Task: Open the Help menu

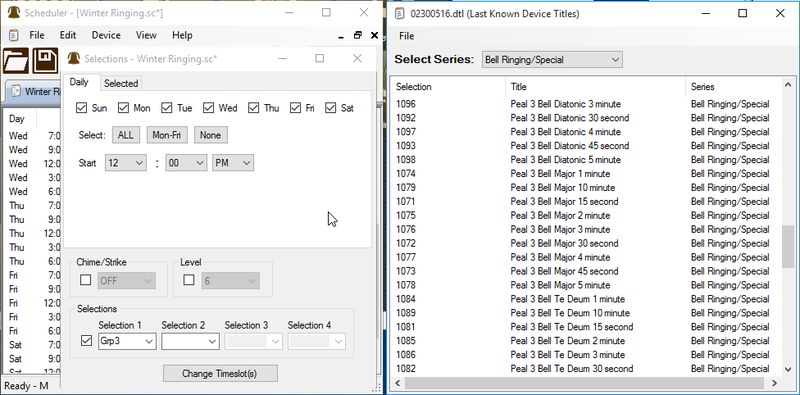Action: (182, 35)
